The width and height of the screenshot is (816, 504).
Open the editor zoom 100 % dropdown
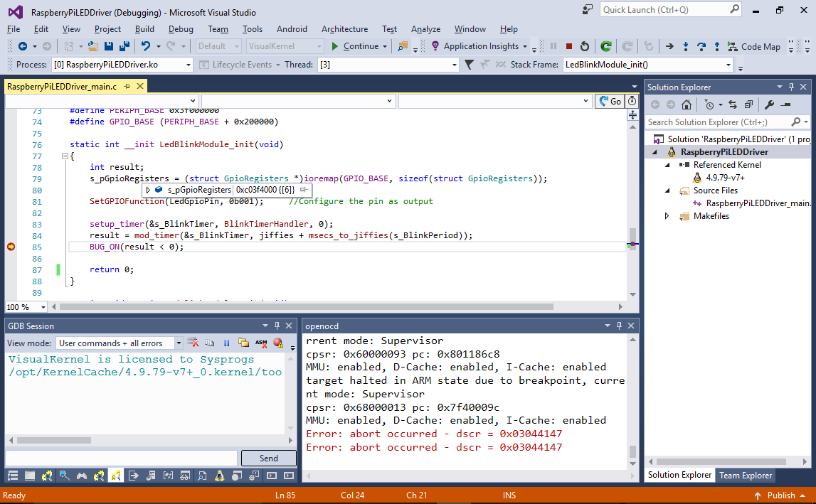tap(43, 307)
